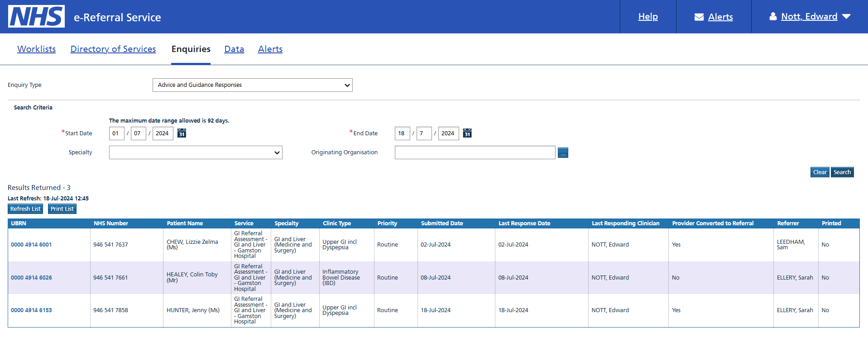
Task: Click the Print List button
Action: (x=62, y=209)
